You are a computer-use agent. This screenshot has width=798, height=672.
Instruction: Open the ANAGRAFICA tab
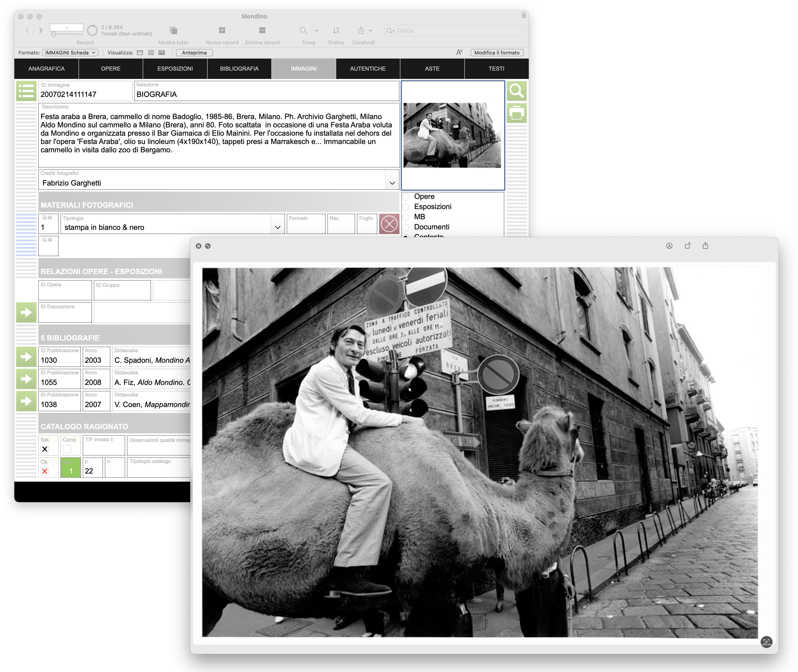[x=46, y=69]
